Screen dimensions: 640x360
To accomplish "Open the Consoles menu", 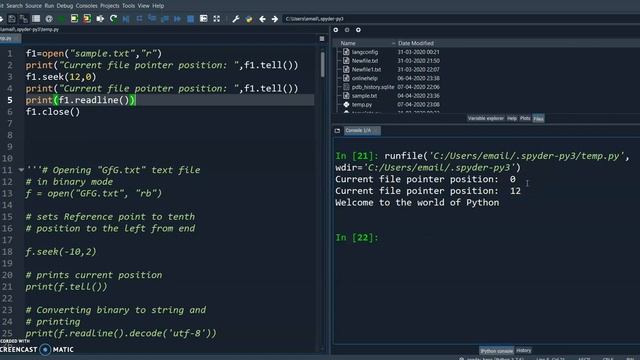I will coord(87,6).
